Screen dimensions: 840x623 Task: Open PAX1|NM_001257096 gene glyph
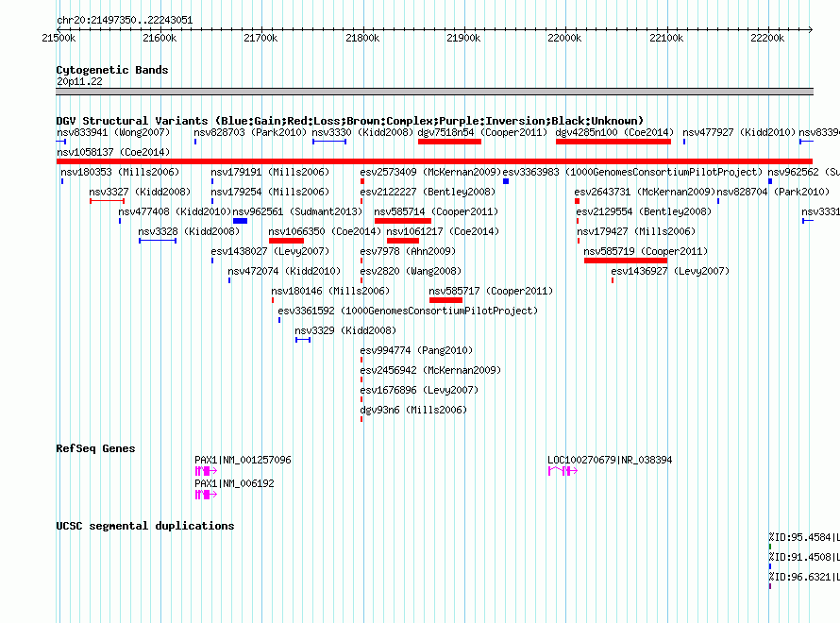(x=206, y=471)
